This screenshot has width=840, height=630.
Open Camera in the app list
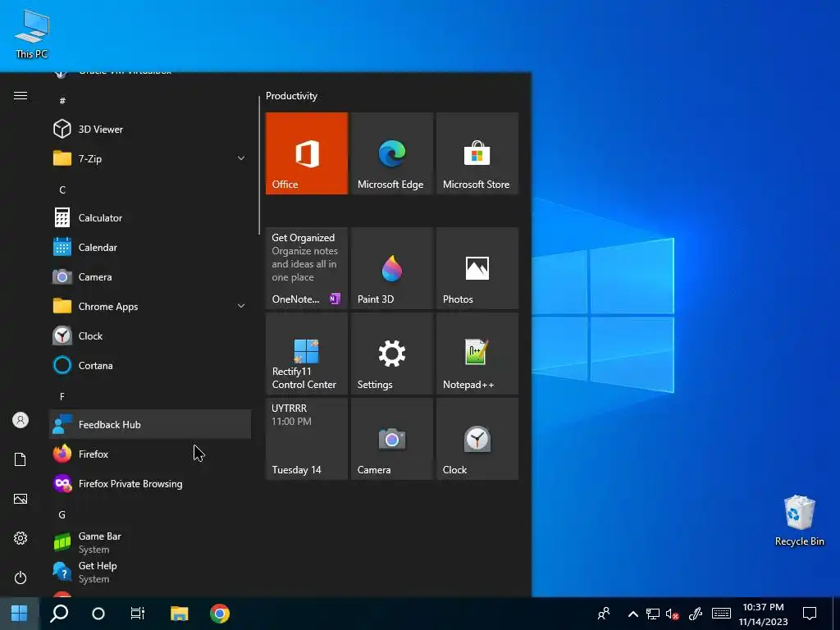(150, 277)
